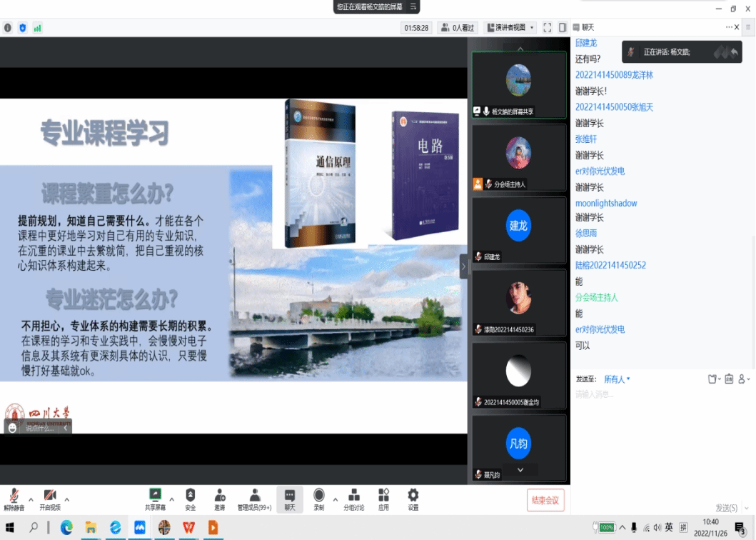Image resolution: width=756 pixels, height=540 pixels.
Task: Open the 应用 apps panel
Action: [x=383, y=498]
